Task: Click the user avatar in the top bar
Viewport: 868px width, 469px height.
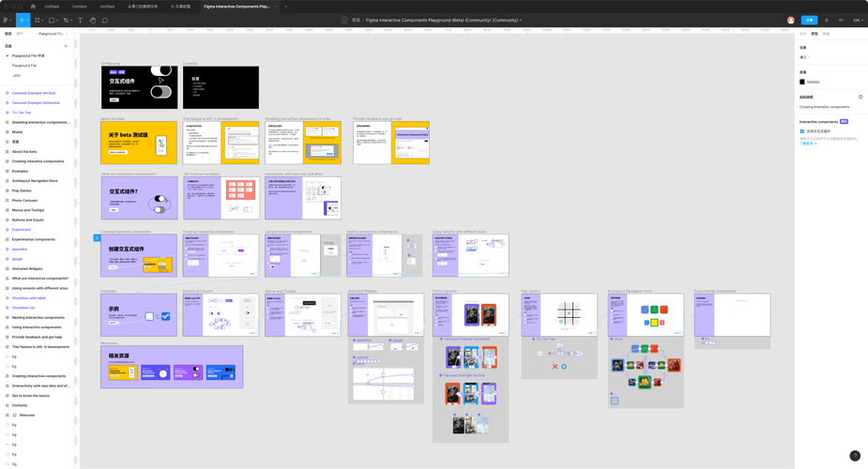Action: coord(790,20)
